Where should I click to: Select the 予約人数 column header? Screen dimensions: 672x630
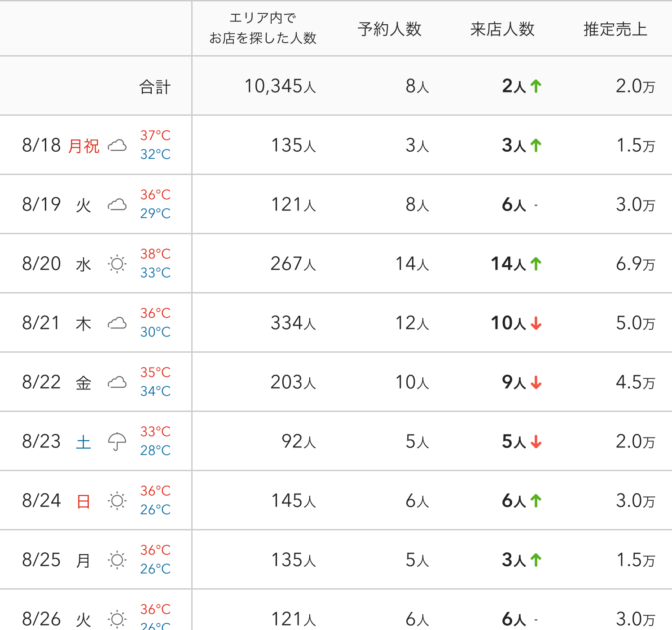click(x=390, y=29)
